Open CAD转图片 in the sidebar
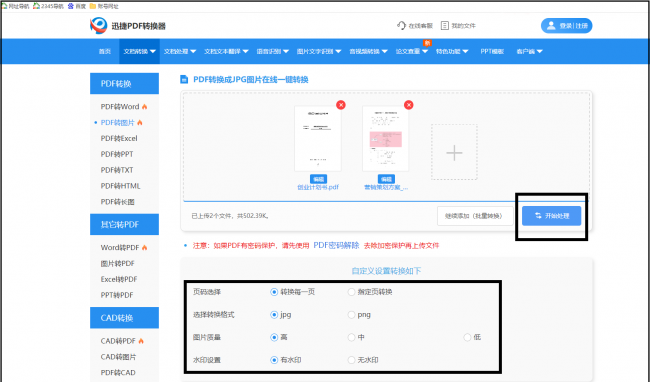The image size is (650, 382). click(119, 357)
